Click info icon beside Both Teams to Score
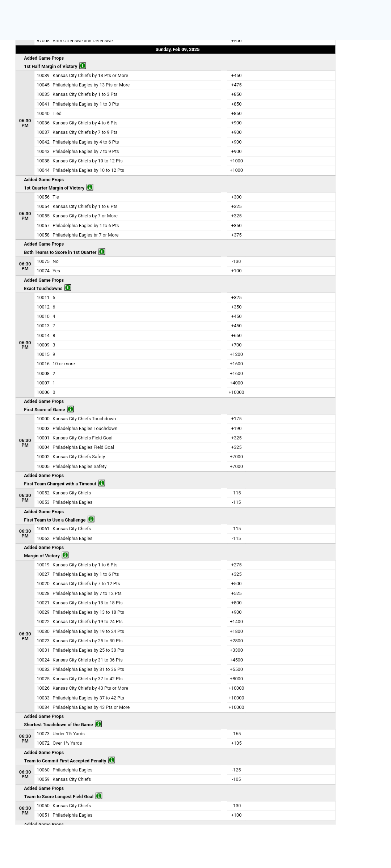 tap(102, 252)
